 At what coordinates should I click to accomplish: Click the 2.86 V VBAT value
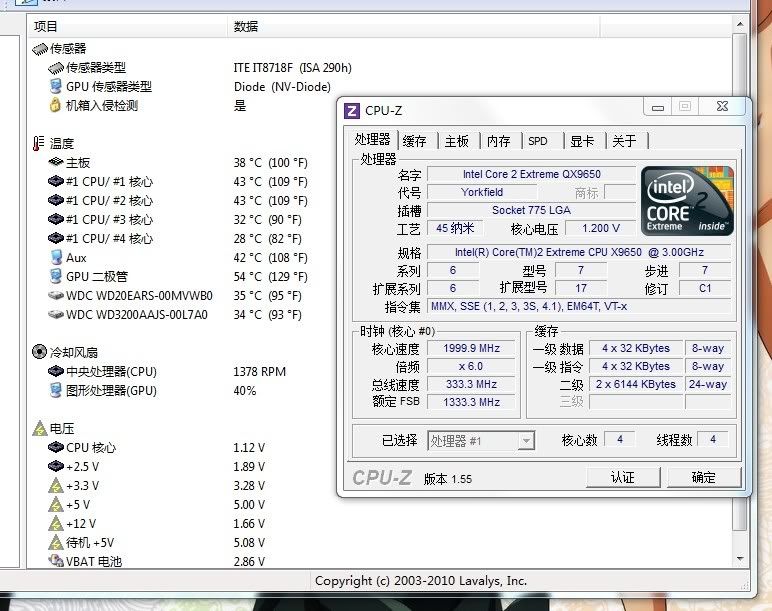pyautogui.click(x=249, y=561)
